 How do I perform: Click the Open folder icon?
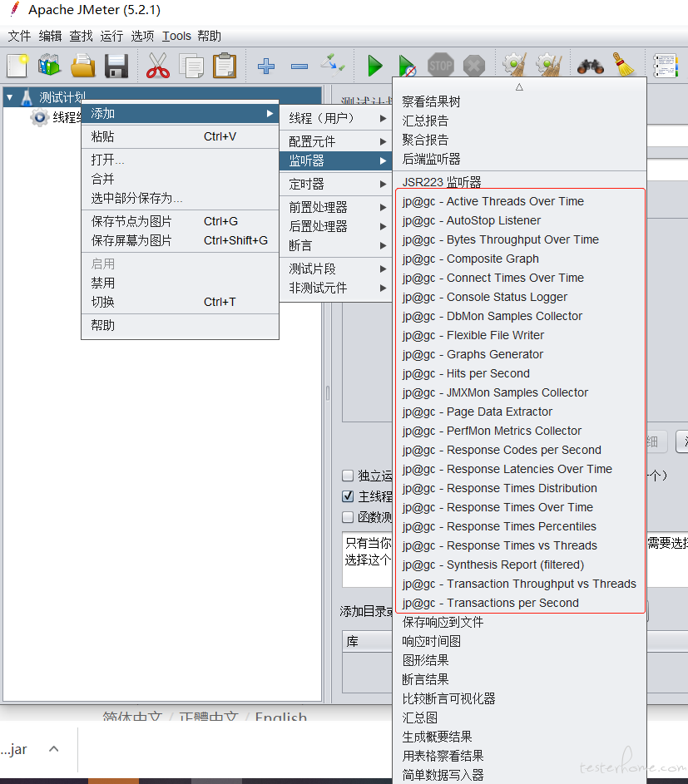click(83, 66)
